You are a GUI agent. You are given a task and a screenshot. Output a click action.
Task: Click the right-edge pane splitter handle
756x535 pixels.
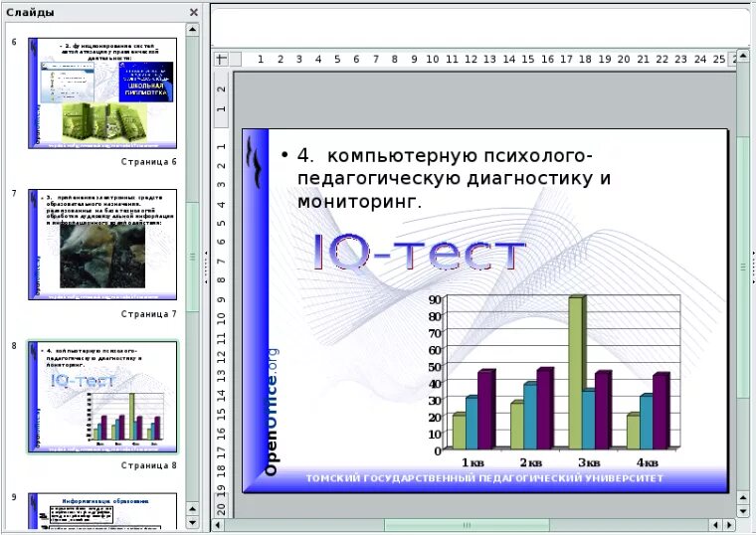[x=754, y=267]
